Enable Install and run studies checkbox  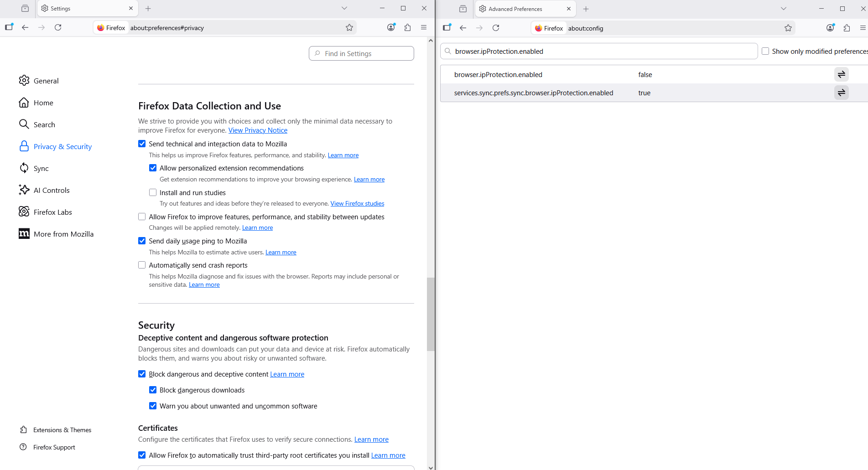153,192
